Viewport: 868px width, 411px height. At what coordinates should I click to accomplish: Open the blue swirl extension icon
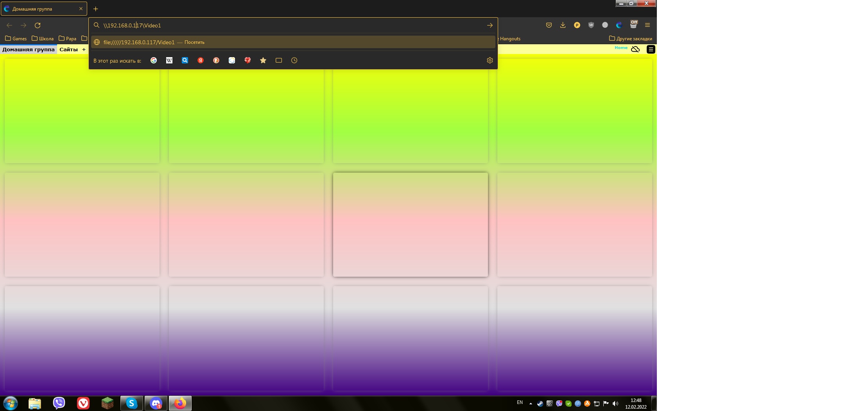click(x=619, y=25)
